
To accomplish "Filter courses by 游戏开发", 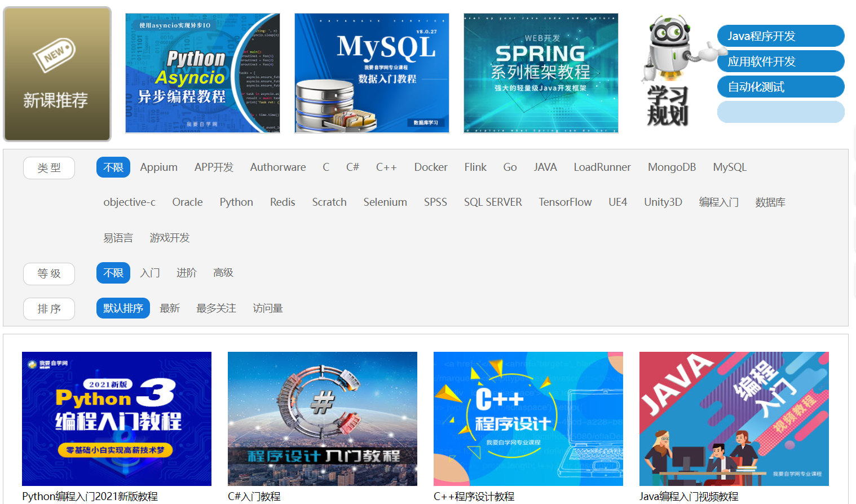I will pyautogui.click(x=170, y=238).
